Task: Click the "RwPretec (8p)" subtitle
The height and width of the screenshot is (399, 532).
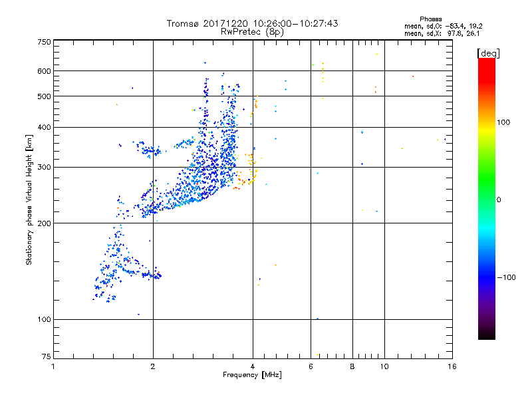Action: [252, 32]
